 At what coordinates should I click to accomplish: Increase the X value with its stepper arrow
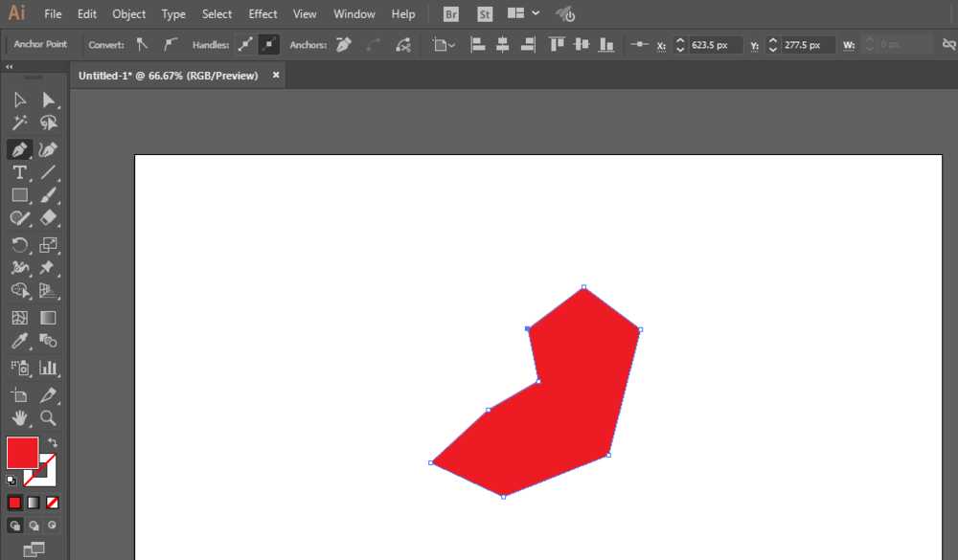pos(680,40)
